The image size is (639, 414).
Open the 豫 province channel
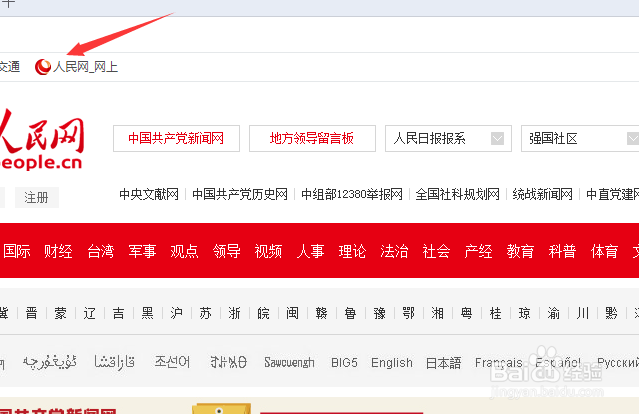[379, 313]
